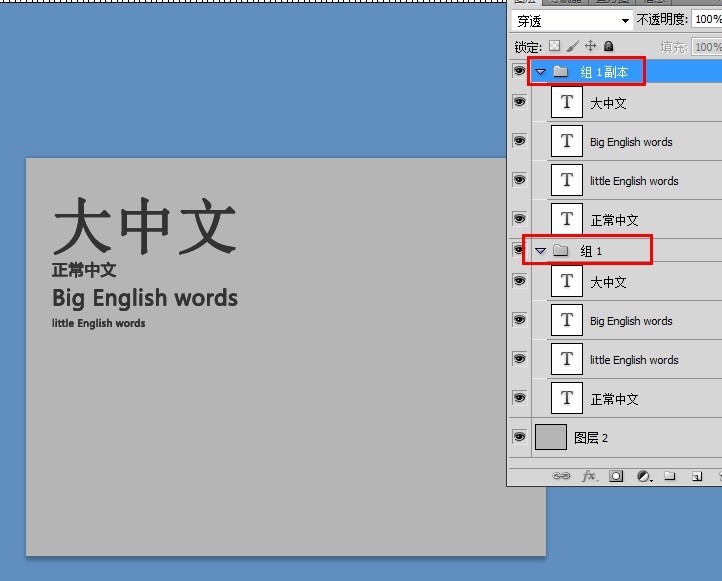
Task: Create a new layer with the page icon
Action: pos(697,476)
